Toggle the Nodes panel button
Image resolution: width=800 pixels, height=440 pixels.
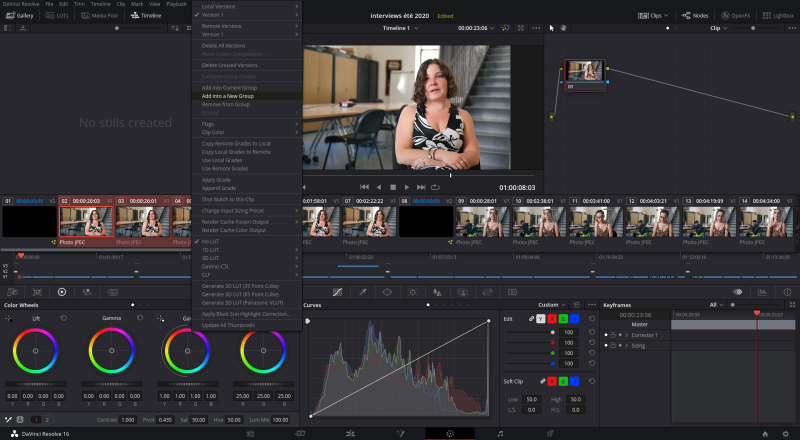pyautogui.click(x=695, y=16)
